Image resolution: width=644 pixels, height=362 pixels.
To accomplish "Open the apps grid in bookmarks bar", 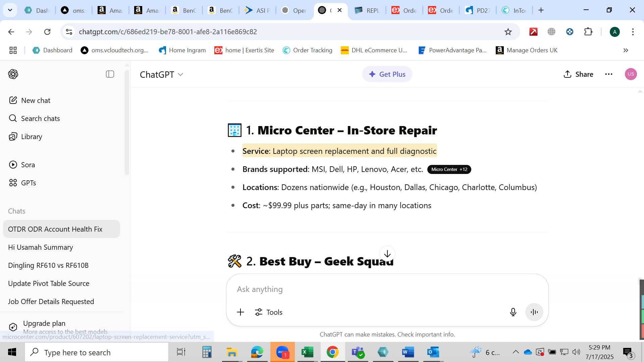I will pos(13,50).
